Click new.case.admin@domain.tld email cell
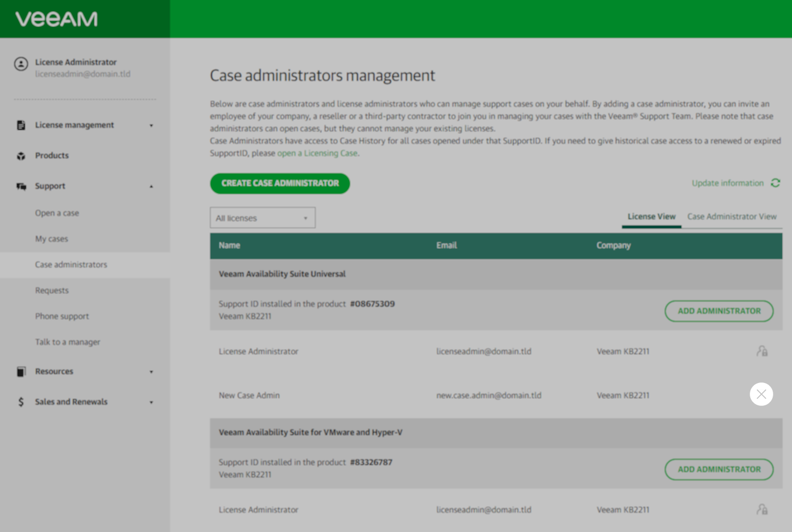792x532 pixels. click(489, 395)
